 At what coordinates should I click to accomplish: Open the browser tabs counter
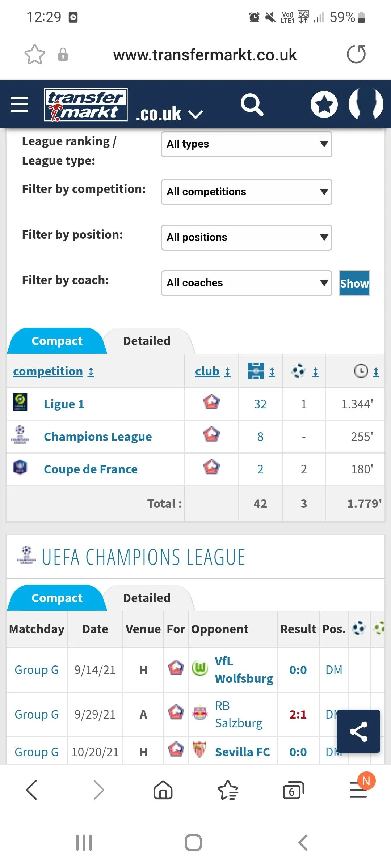click(x=293, y=790)
